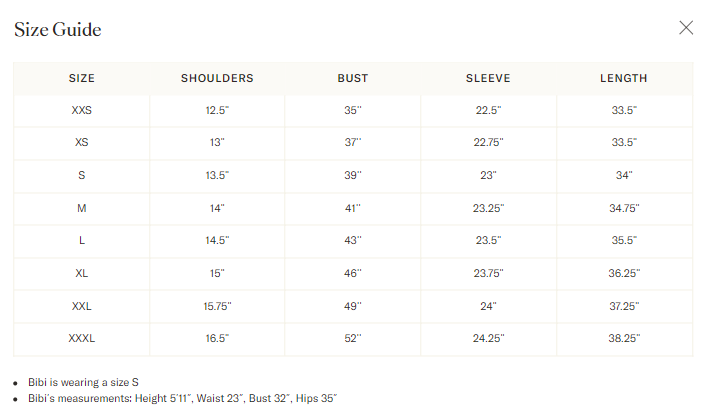
Task: Click the SIZE column header
Action: 81,78
